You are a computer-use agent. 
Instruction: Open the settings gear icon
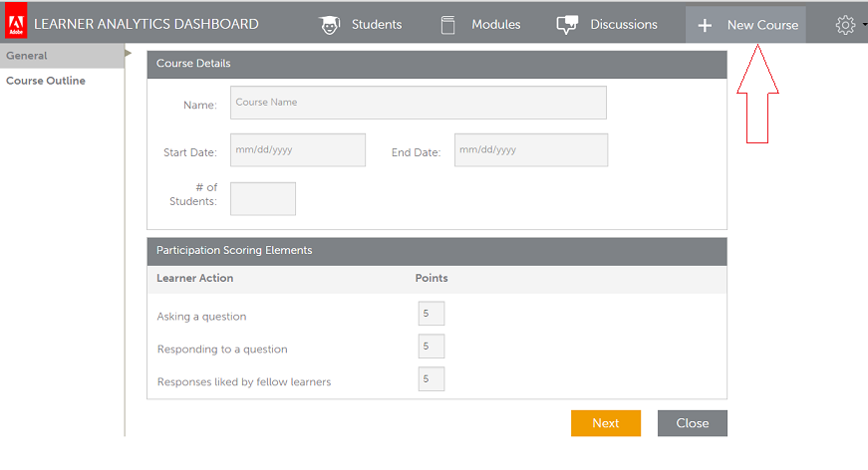pos(845,25)
